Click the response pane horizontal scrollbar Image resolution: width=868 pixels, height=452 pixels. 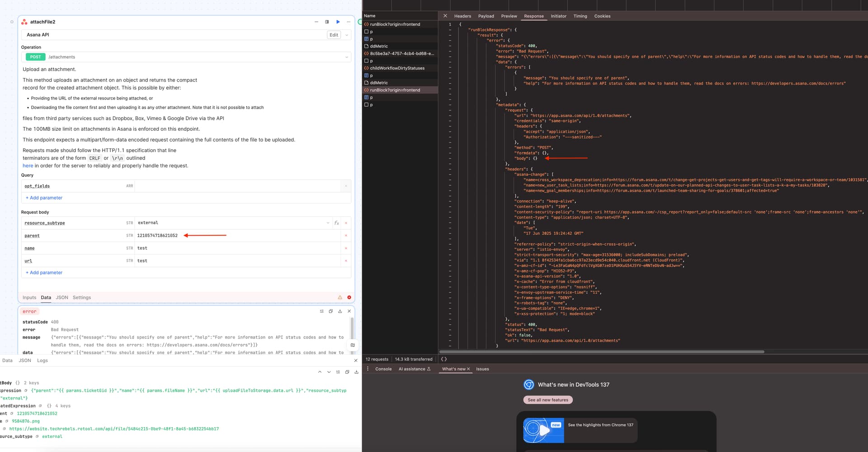point(601,352)
